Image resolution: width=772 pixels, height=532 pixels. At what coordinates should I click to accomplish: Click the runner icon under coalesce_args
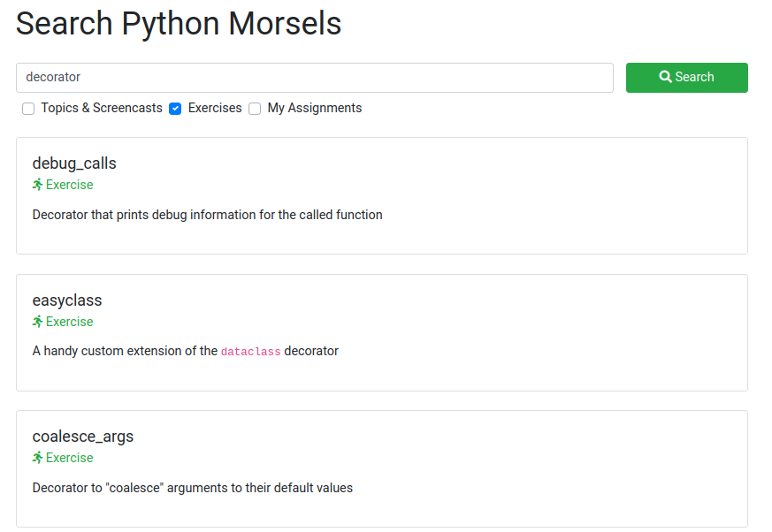(37, 458)
